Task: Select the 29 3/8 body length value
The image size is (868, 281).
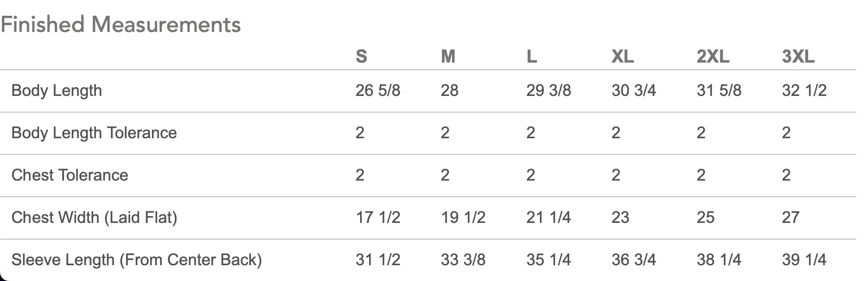Action: 548,91
